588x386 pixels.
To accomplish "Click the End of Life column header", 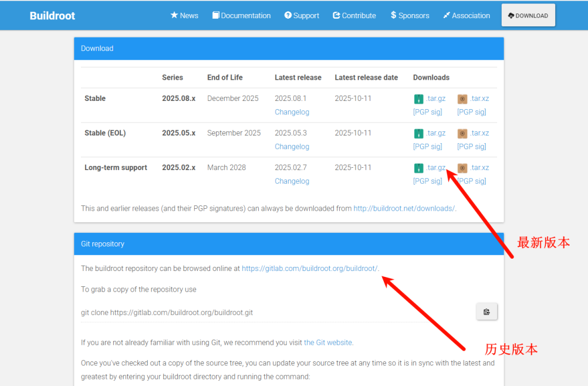I will tap(225, 77).
